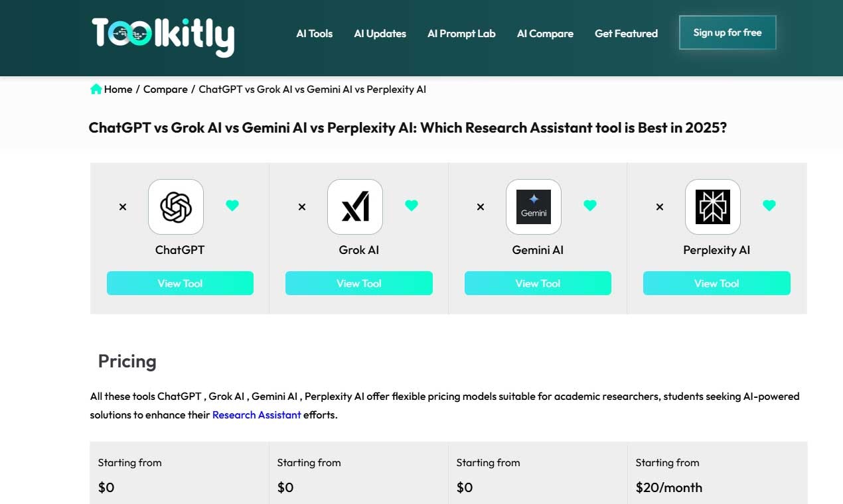Viewport: 843px width, 504px height.
Task: Remove Gemini AI using its X icon
Action: [x=481, y=207]
